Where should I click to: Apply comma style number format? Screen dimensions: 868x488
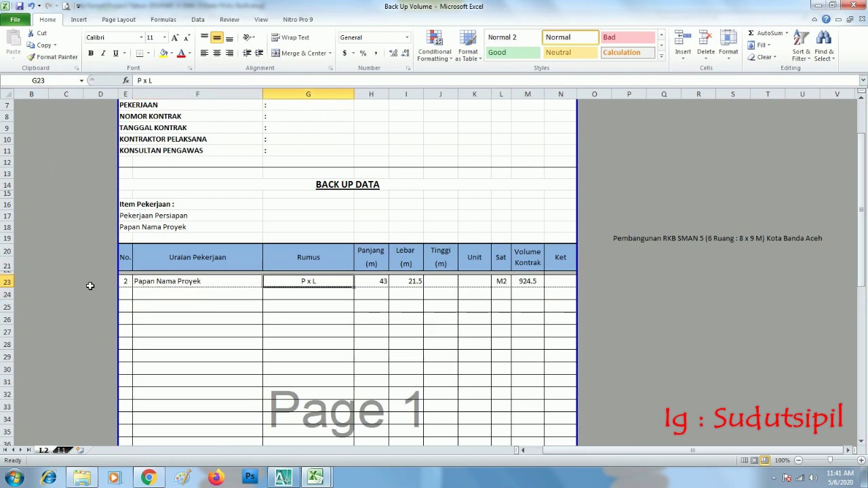pyautogui.click(x=376, y=53)
